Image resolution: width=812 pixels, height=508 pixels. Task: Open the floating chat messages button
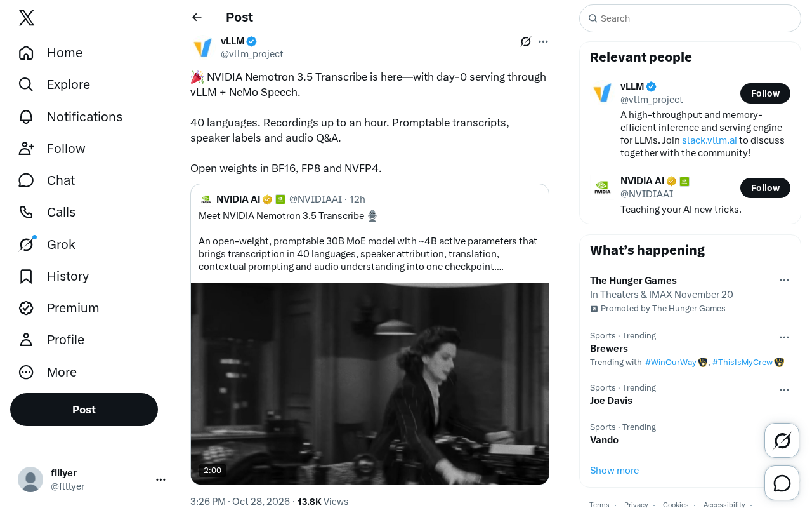click(x=782, y=483)
